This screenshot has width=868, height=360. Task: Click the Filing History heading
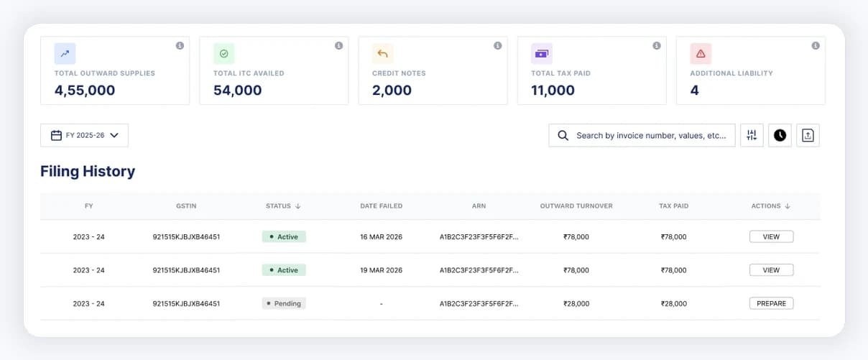click(x=88, y=171)
